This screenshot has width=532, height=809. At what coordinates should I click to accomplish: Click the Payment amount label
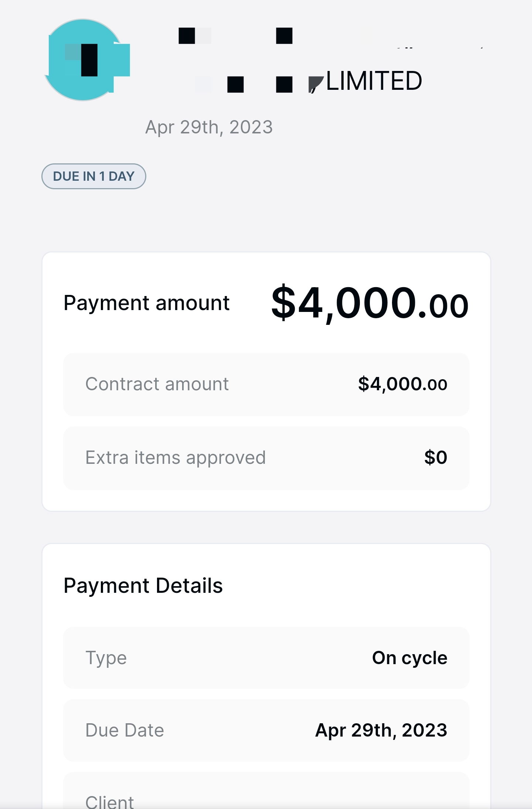coord(146,303)
